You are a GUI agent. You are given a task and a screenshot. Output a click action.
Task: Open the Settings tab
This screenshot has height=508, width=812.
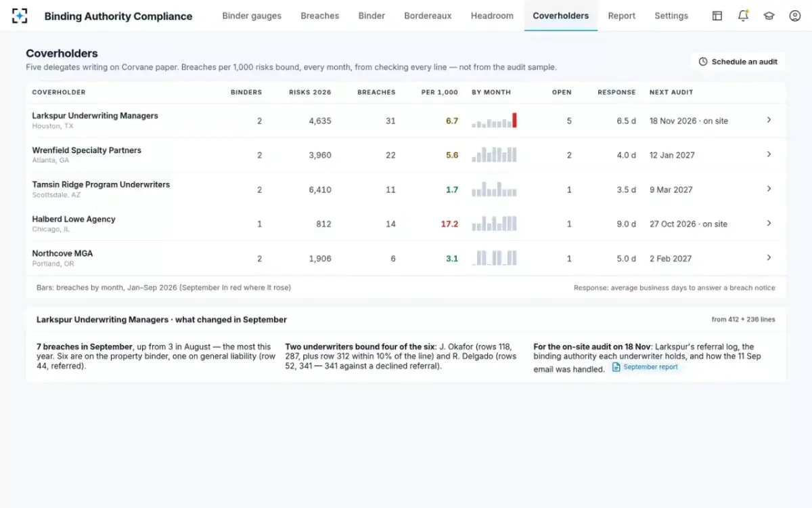pos(671,16)
